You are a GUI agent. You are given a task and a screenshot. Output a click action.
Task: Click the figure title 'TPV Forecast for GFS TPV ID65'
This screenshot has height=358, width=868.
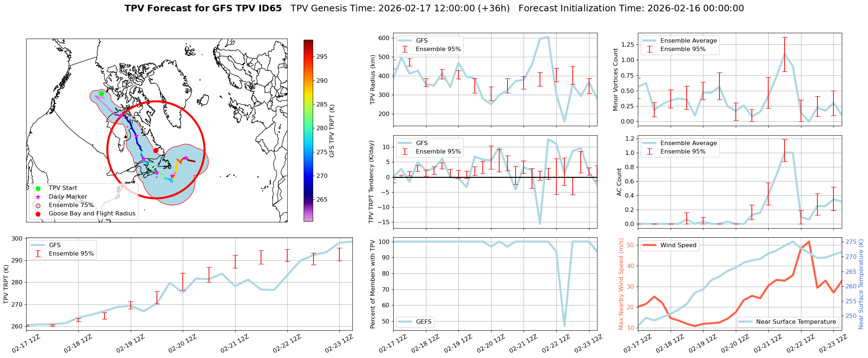(x=203, y=8)
